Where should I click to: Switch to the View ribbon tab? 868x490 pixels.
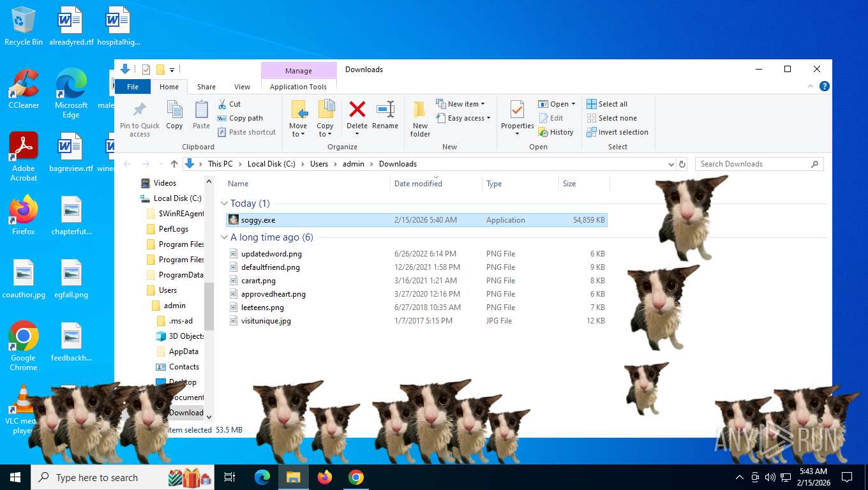(242, 87)
